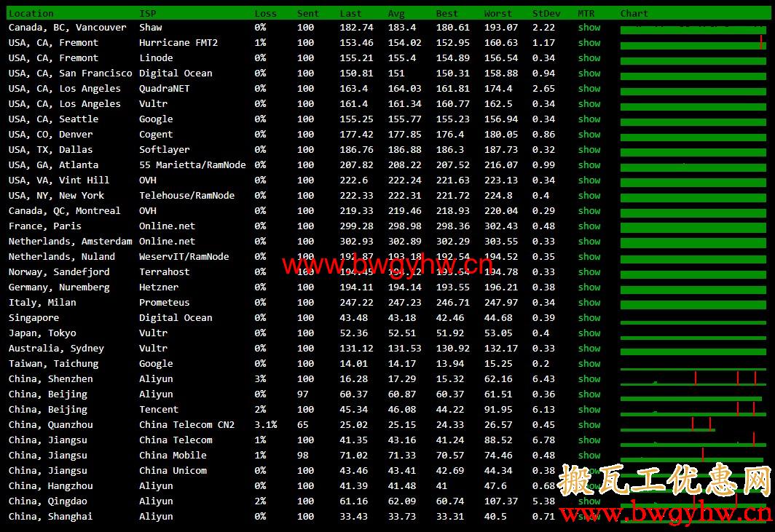Show MTR for Denver Cogent
Image resolution: width=775 pixels, height=532 pixels.
click(x=589, y=135)
